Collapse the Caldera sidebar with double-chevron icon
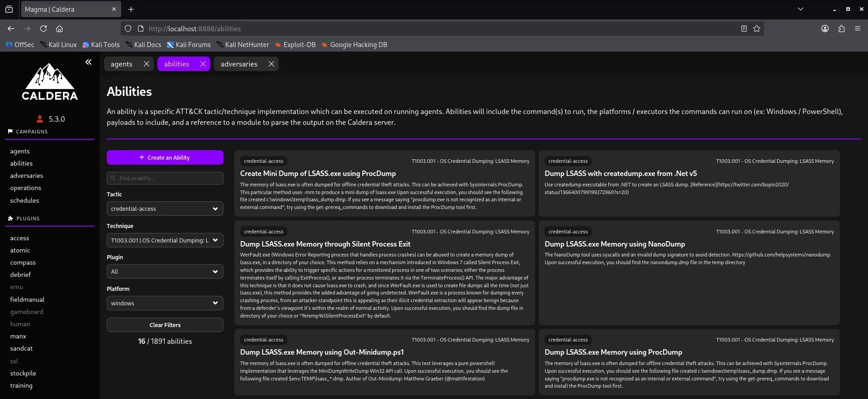 pos(89,62)
